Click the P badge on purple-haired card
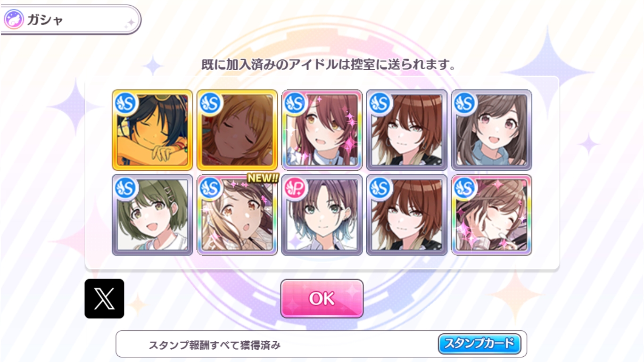The image size is (644, 362). (295, 188)
